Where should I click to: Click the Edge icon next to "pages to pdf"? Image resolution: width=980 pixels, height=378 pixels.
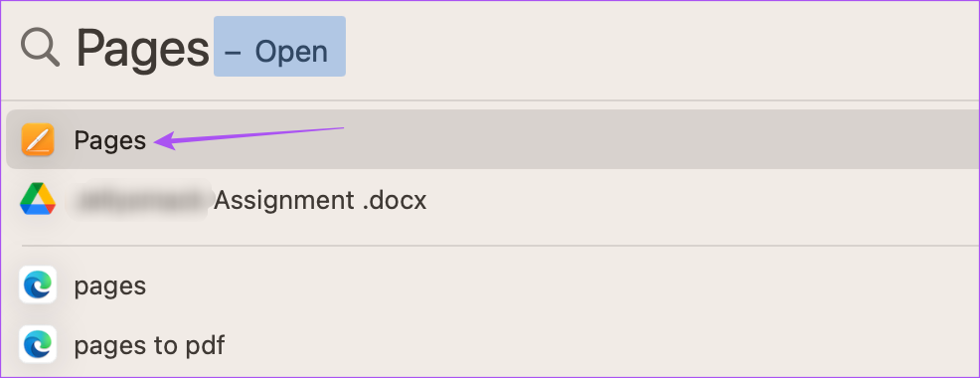click(x=38, y=344)
